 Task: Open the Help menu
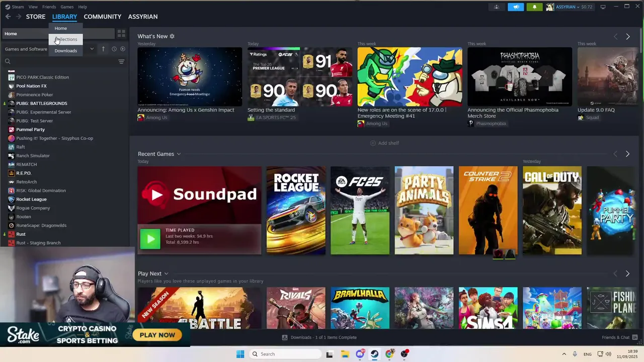pos(83,7)
